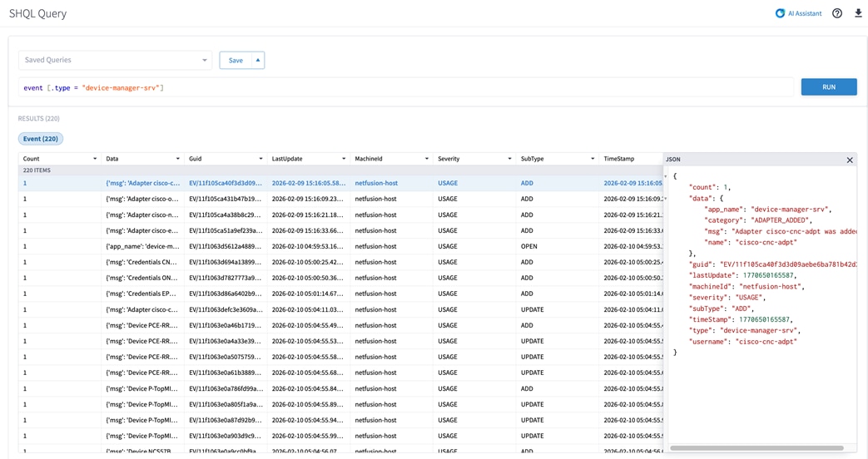The height and width of the screenshot is (459, 868).
Task: Open the SubType column filter arrow
Action: [x=593, y=159]
